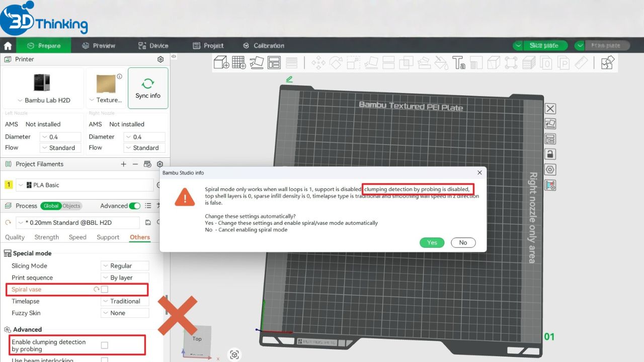Open the Slicing Mode dropdown

tap(125, 266)
